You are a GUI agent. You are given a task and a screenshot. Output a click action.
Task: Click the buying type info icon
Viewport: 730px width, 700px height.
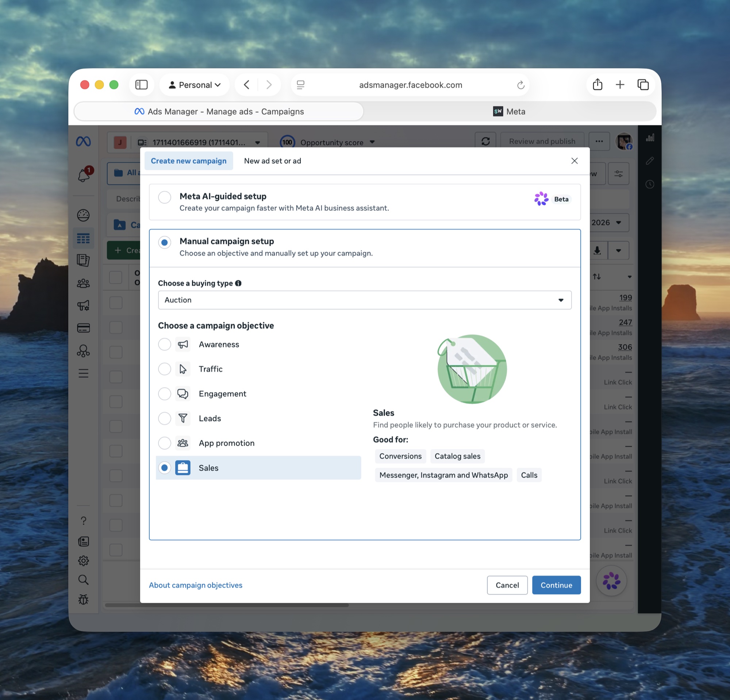tap(238, 283)
